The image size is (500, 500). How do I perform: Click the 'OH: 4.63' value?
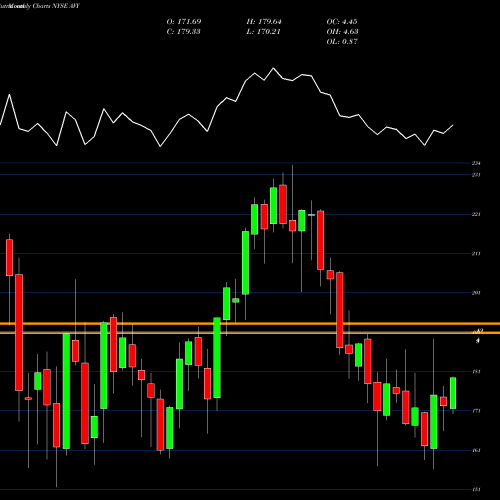[342, 32]
